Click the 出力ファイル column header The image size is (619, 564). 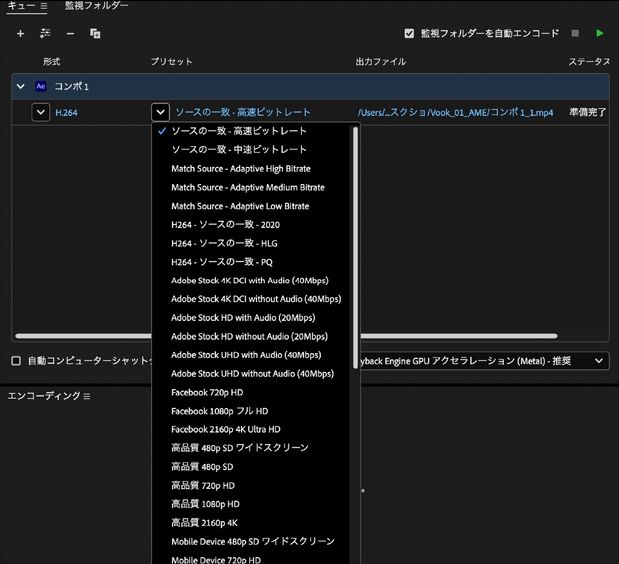[x=381, y=62]
